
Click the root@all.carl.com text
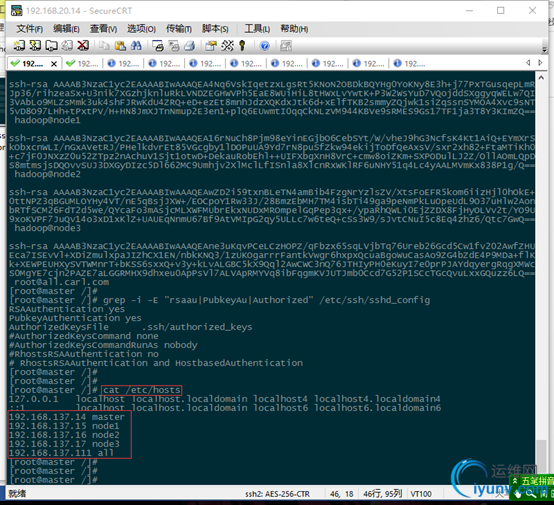tap(61, 282)
